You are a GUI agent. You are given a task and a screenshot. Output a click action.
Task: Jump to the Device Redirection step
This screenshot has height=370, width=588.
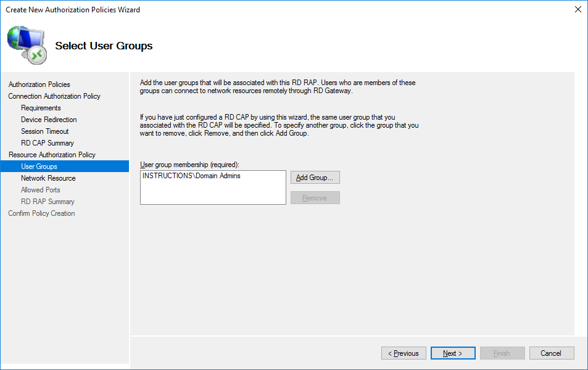(x=49, y=120)
